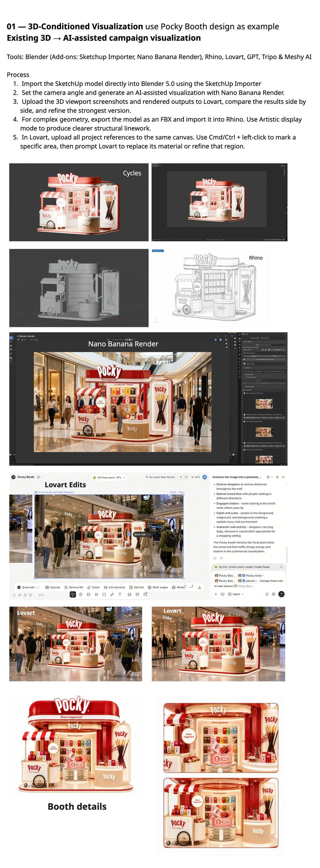Viewport: 320px width, 868px height.
Task: Click the cube icon beside send button
Action: coord(274,594)
